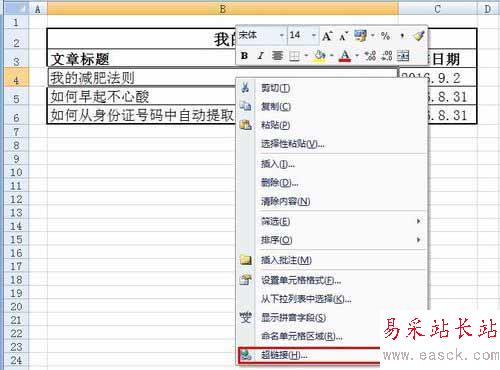This screenshot has width=500, height=370.
Task: Choose 复制(C) from context menu
Action: tap(332, 107)
